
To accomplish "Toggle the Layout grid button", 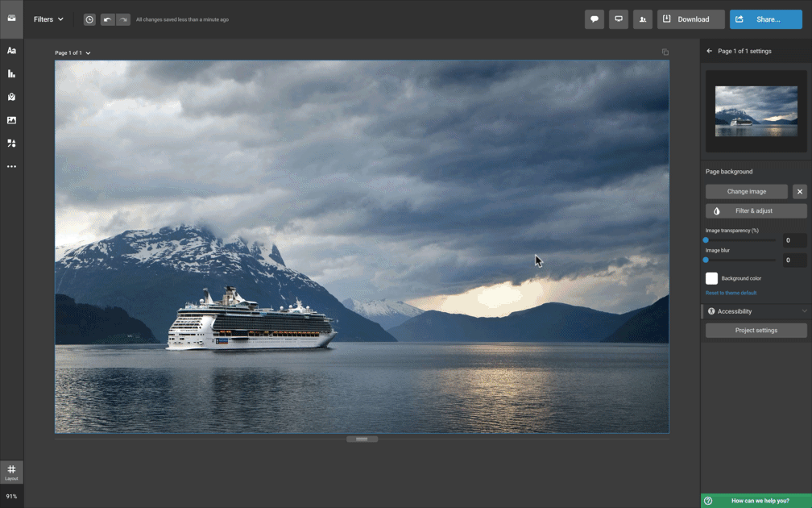I will (11, 472).
